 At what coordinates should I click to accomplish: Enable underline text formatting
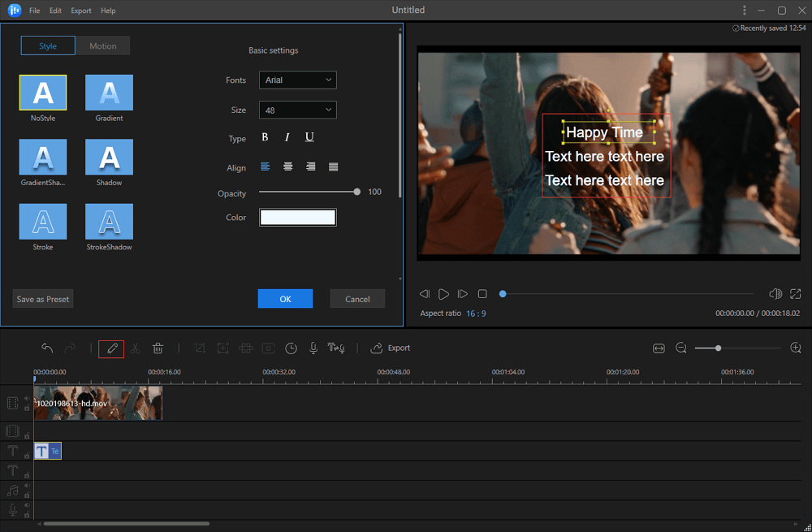tap(309, 138)
